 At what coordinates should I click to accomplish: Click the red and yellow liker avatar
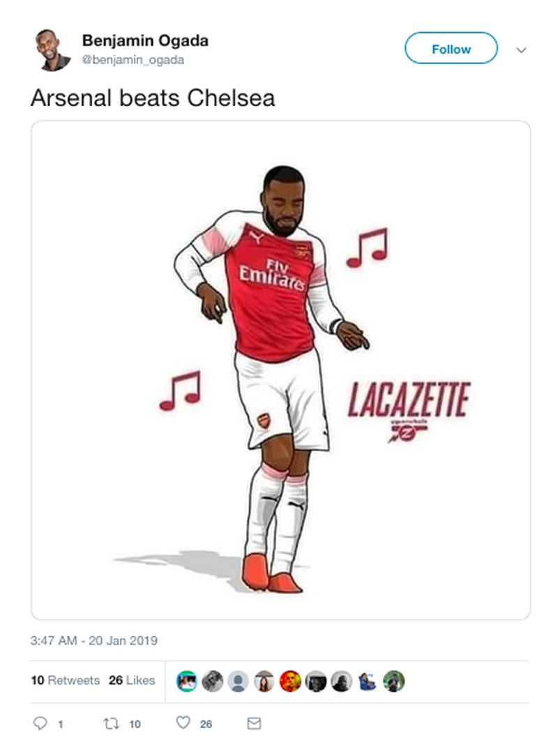coord(290,681)
